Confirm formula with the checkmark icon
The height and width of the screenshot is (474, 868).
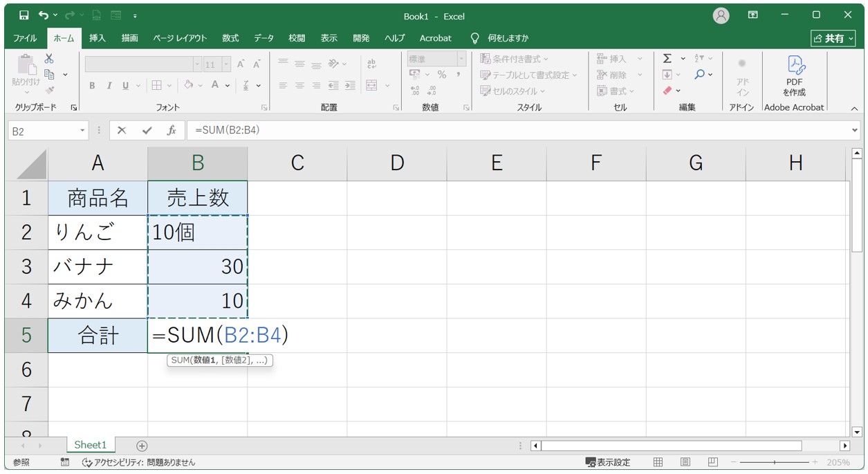pos(146,130)
